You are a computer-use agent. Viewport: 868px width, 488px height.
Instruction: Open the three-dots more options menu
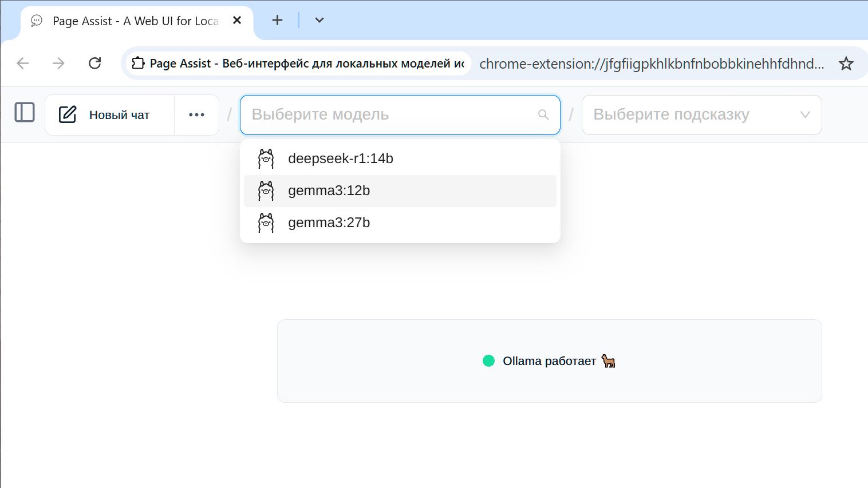(x=196, y=115)
